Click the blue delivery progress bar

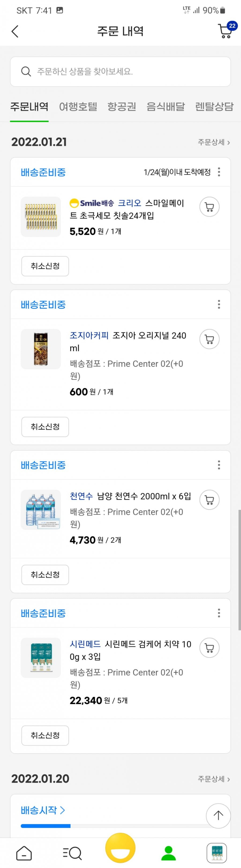pyautogui.click(x=46, y=826)
